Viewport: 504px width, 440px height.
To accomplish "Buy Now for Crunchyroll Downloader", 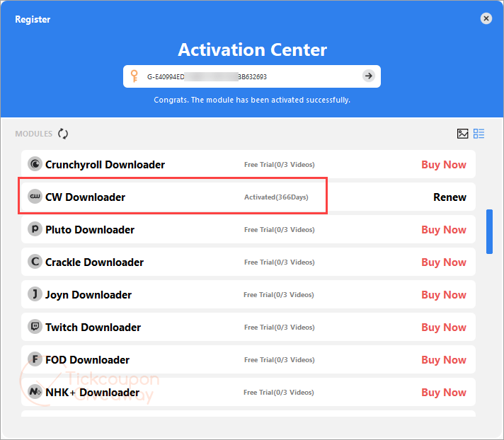I will point(444,164).
